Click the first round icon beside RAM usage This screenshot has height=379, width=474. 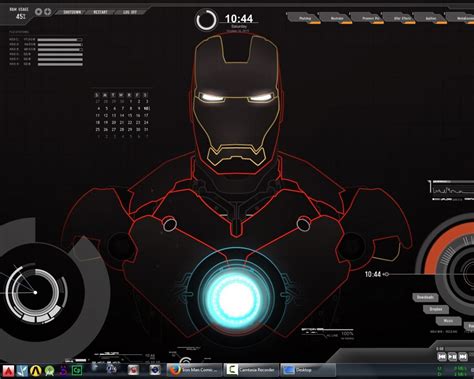(39, 12)
